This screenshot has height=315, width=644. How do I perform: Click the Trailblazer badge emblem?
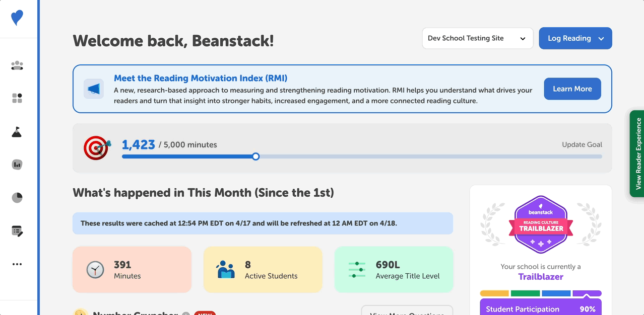pyautogui.click(x=540, y=224)
